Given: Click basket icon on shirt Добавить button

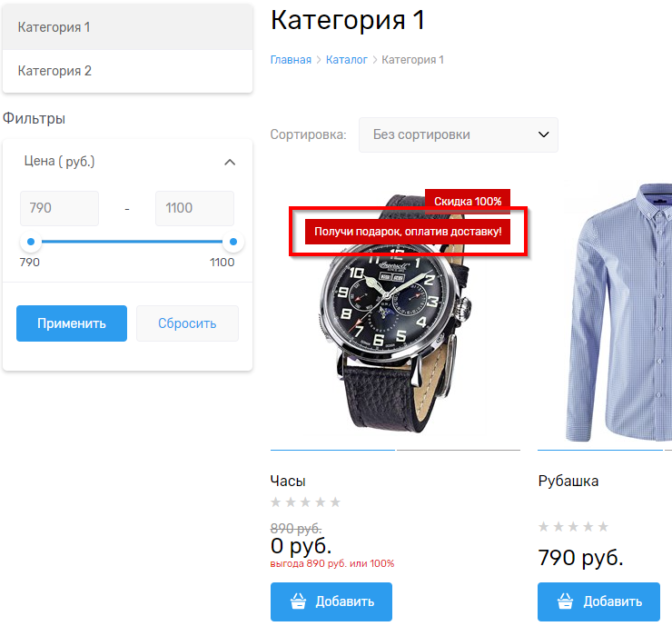Looking at the screenshot, I should pos(565,601).
